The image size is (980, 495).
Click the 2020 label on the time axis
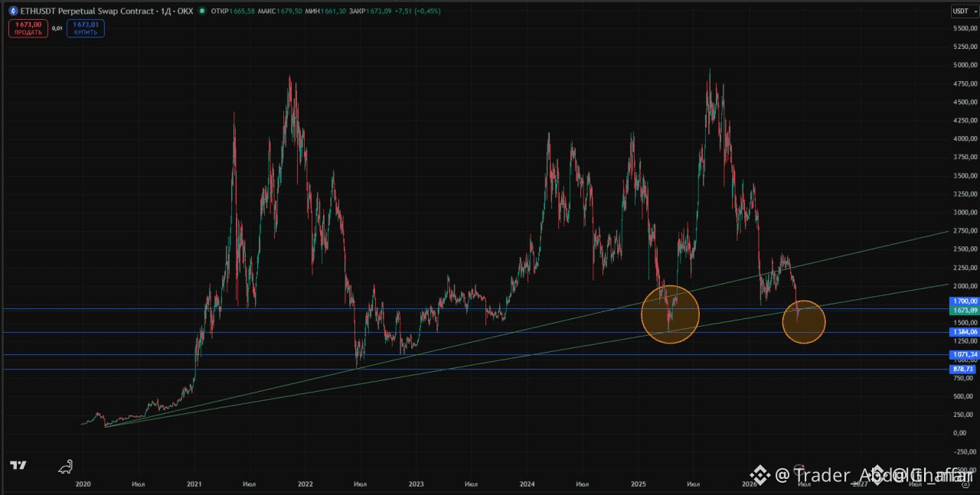click(x=83, y=484)
